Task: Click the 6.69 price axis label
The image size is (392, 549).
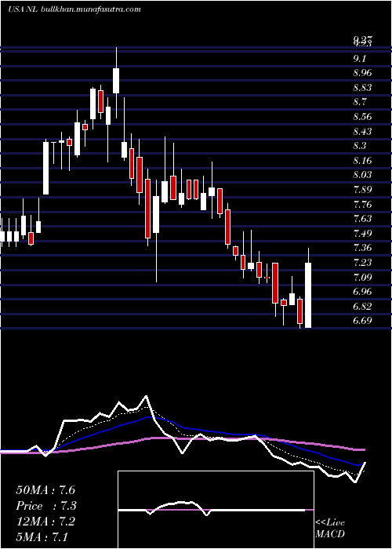Action: pyautogui.click(x=362, y=320)
